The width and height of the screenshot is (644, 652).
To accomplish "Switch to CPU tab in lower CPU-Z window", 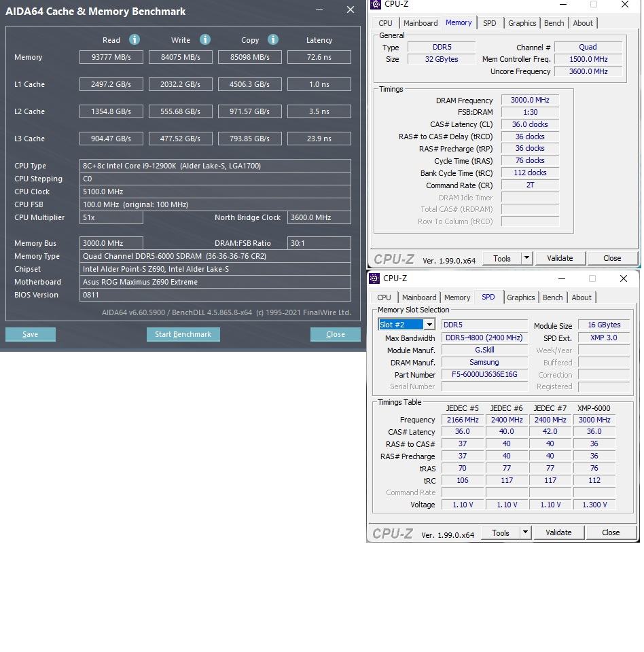I will (384, 297).
